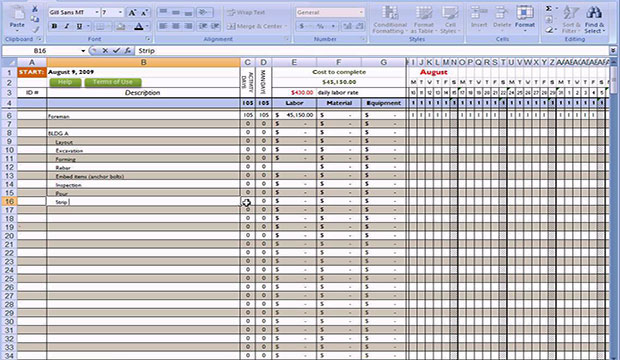
Task: Click the Cut scissors icon
Action: coord(35,9)
